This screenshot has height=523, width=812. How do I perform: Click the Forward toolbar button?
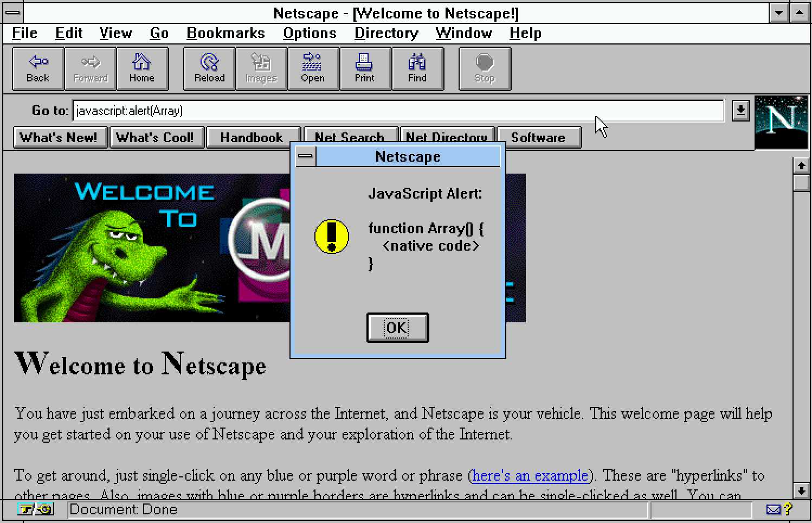pyautogui.click(x=90, y=69)
